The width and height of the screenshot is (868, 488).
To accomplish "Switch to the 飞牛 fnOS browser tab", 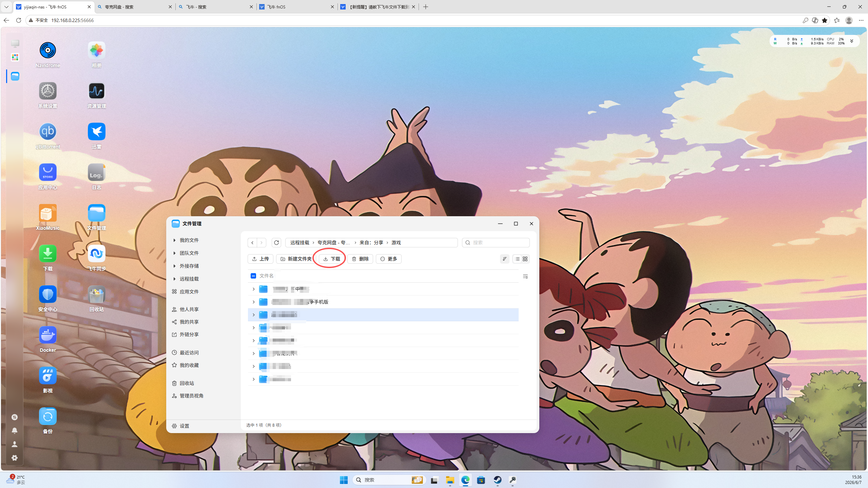I will point(297,7).
